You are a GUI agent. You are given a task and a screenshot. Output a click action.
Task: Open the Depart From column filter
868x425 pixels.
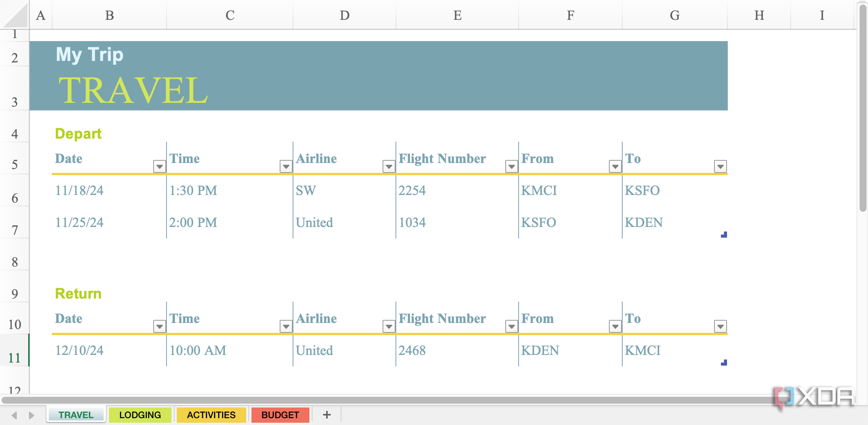pos(615,166)
